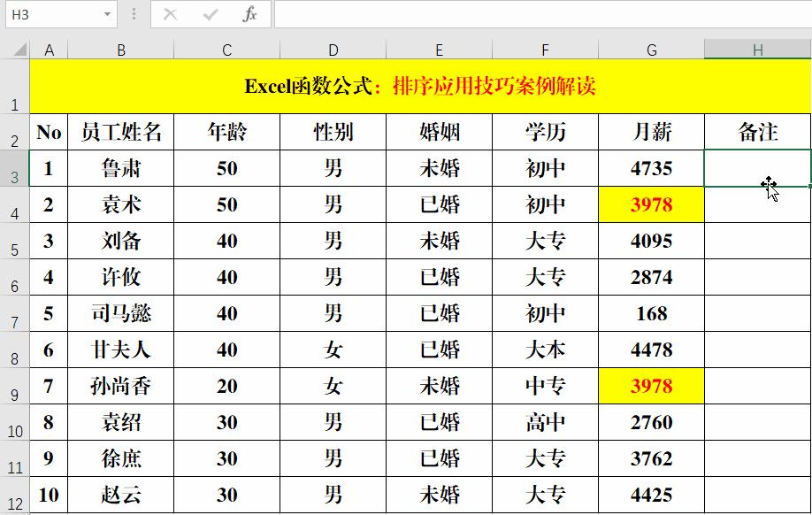Click the Cancel (X) icon beside the formula bar
Screen dimensions: 812x515
(171, 14)
